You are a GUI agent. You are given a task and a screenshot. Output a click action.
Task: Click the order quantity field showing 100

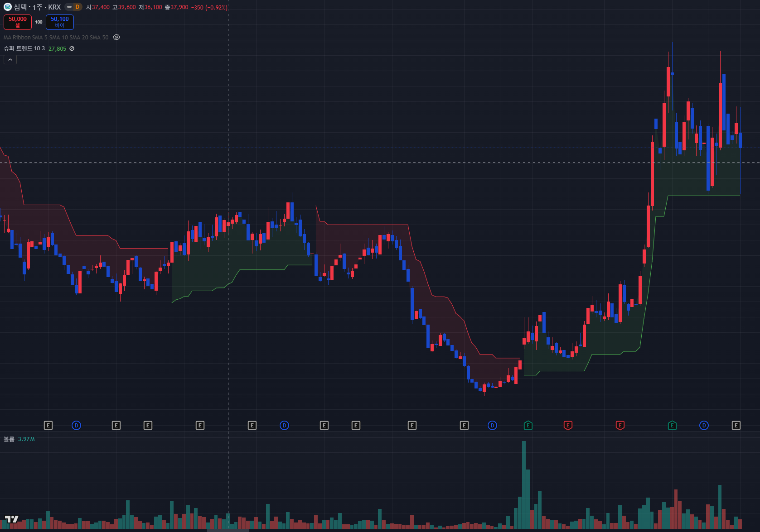[39, 22]
